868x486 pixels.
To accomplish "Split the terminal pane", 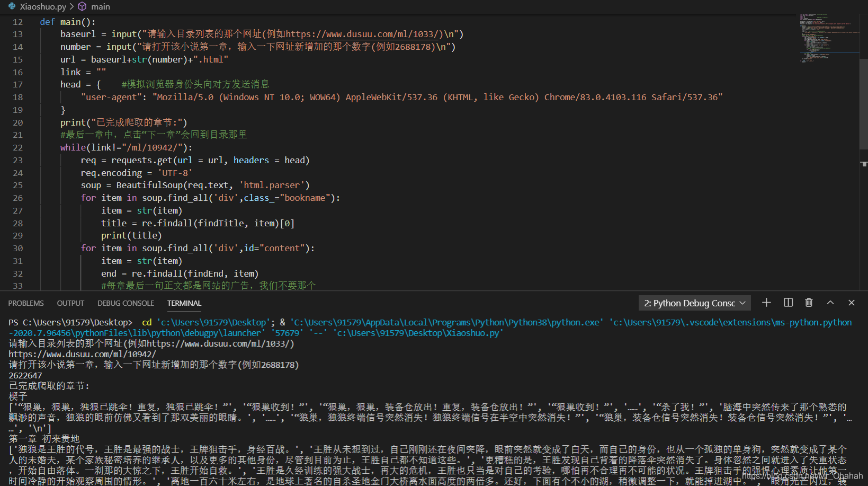I will tap(788, 303).
